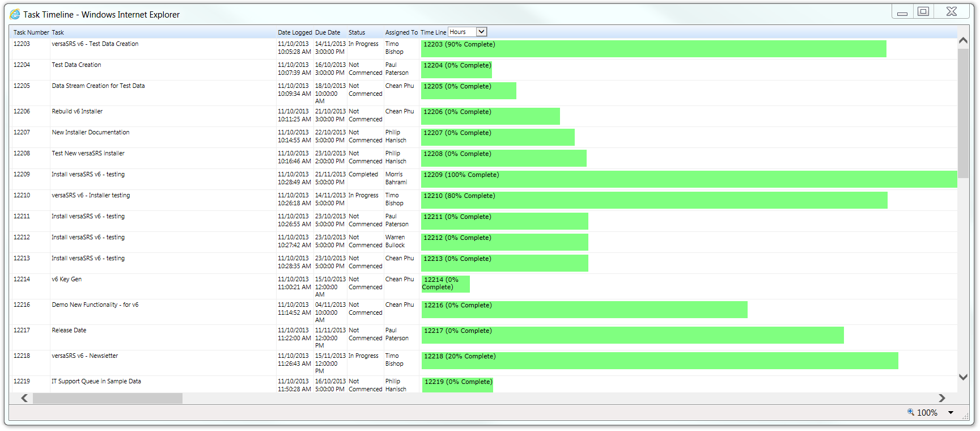Image resolution: width=980 pixels, height=431 pixels.
Task: Click task 'Data Stream Creation for Test Data'
Action: click(x=98, y=86)
